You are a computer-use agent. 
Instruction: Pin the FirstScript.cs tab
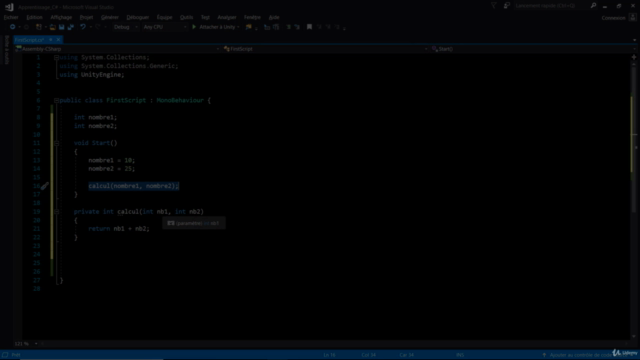51,40
